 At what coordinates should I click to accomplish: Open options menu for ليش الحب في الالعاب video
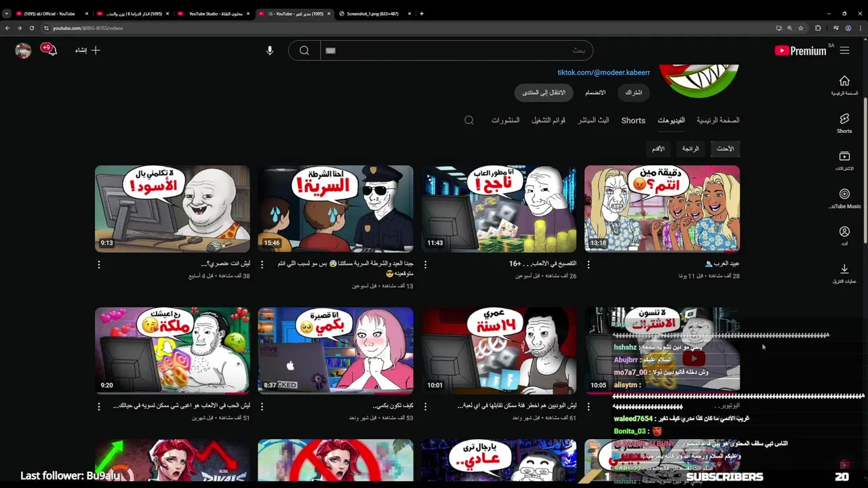pos(99,407)
